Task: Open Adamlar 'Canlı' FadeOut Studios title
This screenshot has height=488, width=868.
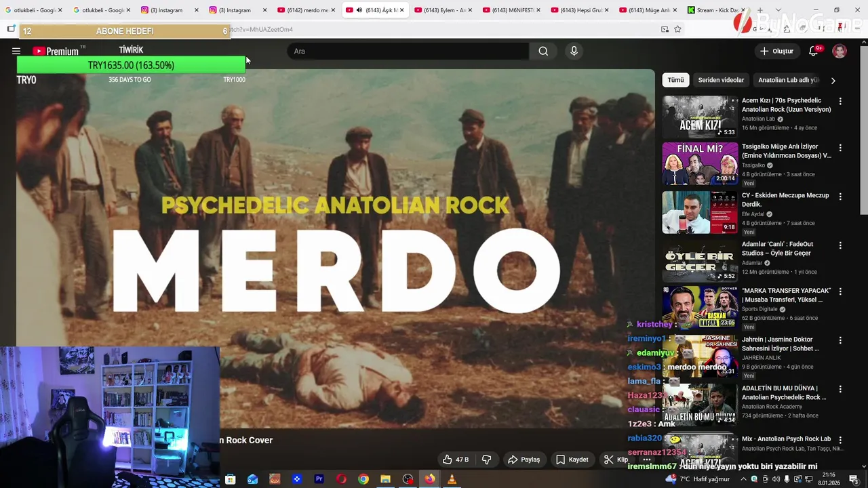Action: tap(777, 249)
